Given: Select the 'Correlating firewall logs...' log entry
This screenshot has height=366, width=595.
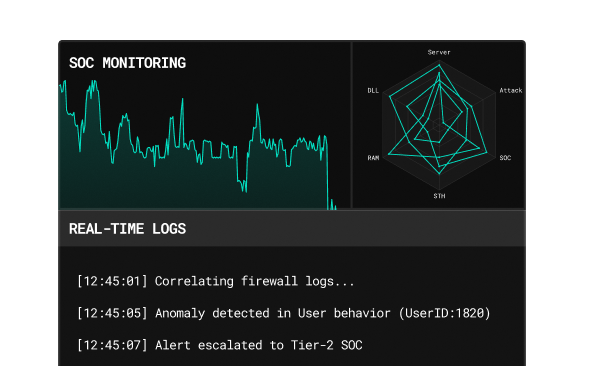Looking at the screenshot, I should pyautogui.click(x=216, y=281).
